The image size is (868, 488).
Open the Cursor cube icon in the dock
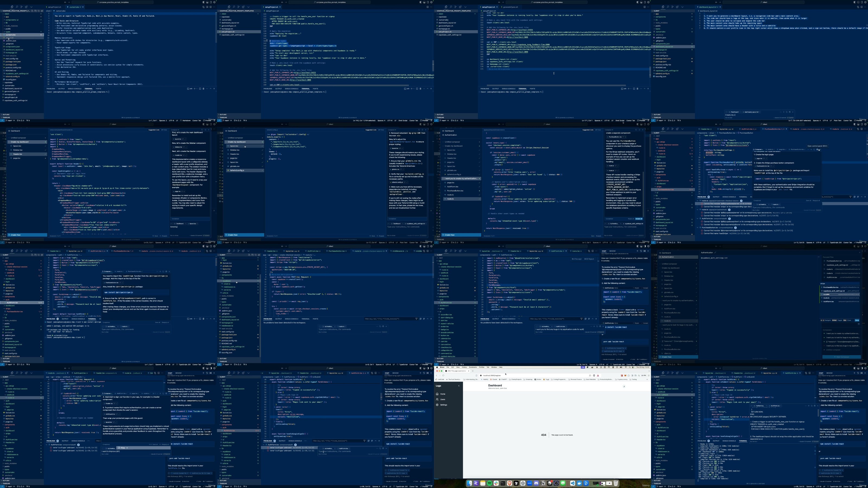click(516, 483)
